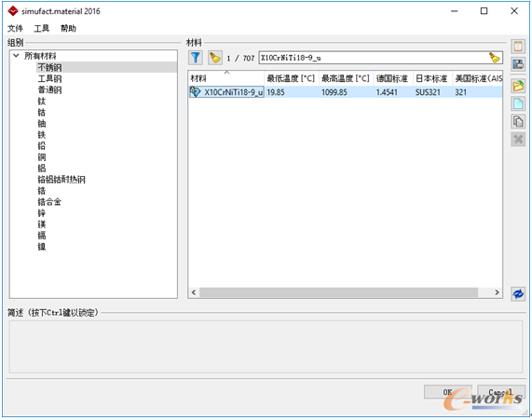Select the 镍 group
The height and width of the screenshot is (420, 532).
pos(41,247)
